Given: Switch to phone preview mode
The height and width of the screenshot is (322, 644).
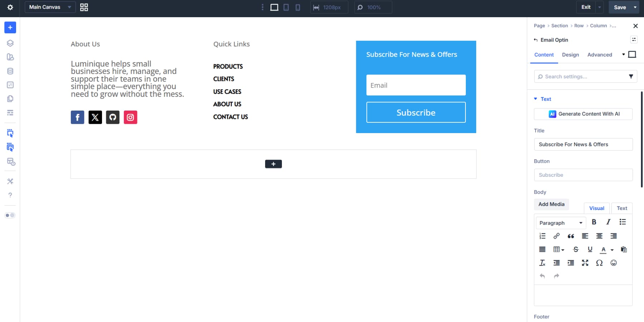Looking at the screenshot, I should (x=297, y=7).
